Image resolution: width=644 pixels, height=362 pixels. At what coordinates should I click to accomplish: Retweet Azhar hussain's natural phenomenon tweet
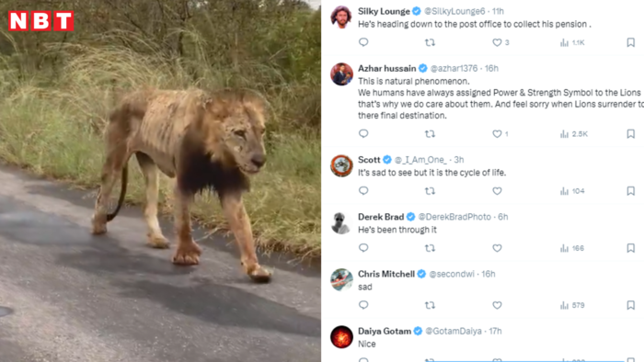(x=430, y=133)
